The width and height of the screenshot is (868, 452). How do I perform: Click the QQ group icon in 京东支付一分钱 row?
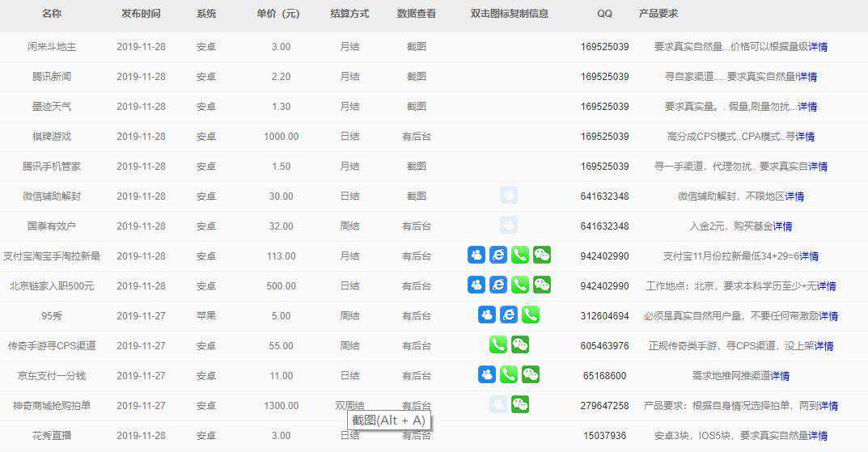[x=487, y=375]
